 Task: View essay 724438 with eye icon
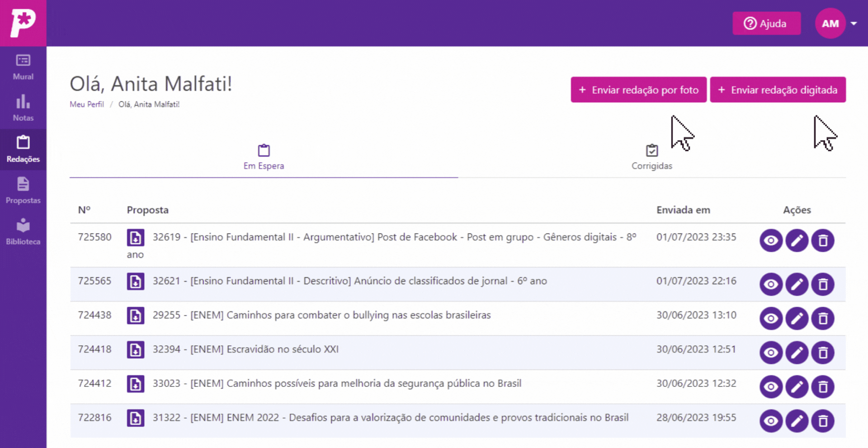pos(771,319)
